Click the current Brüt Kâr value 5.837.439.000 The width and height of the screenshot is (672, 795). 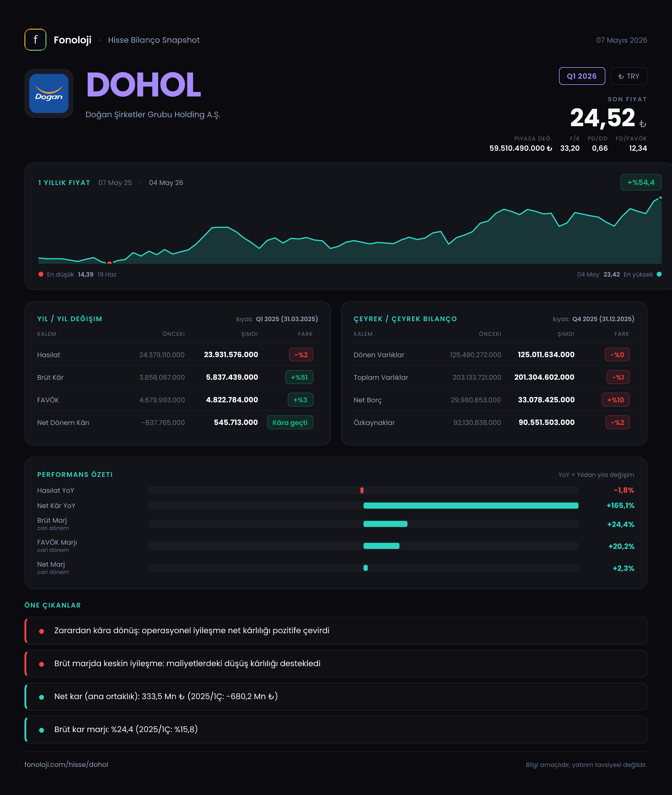pos(232,377)
